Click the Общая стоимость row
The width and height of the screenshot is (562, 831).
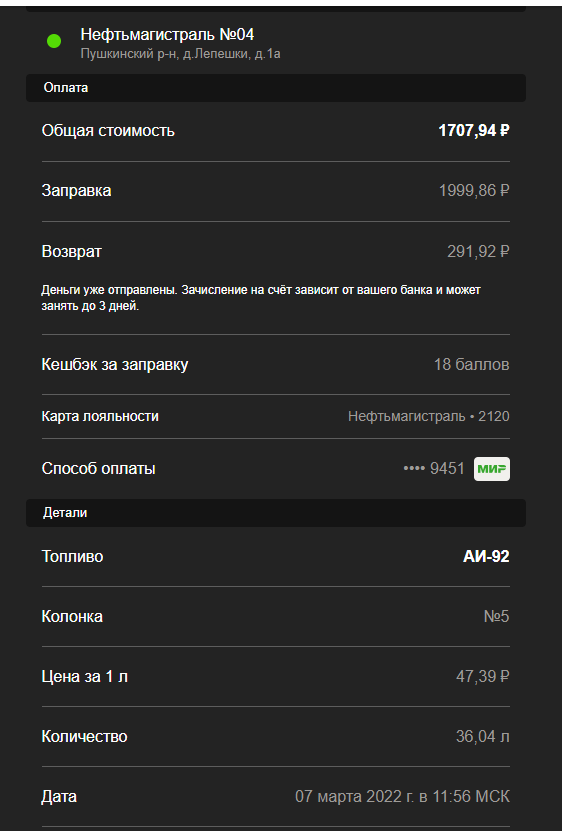click(x=276, y=131)
